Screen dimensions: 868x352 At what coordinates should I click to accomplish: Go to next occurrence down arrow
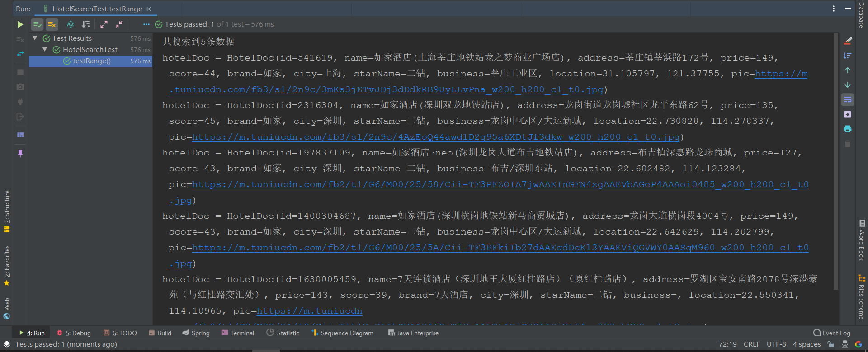pos(848,85)
